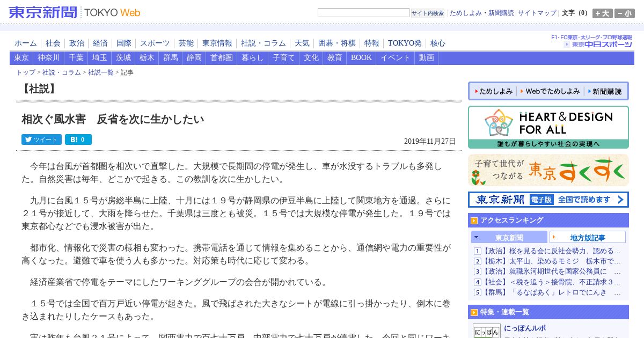Click Webでためしよみ in the subscription box
This screenshot has width=644, height=338.
(x=550, y=91)
